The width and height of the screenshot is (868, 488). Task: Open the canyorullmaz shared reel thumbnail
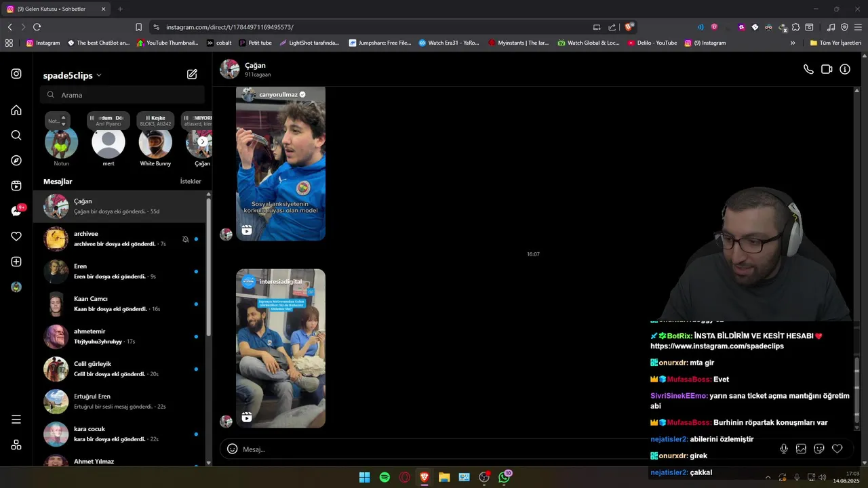281,163
